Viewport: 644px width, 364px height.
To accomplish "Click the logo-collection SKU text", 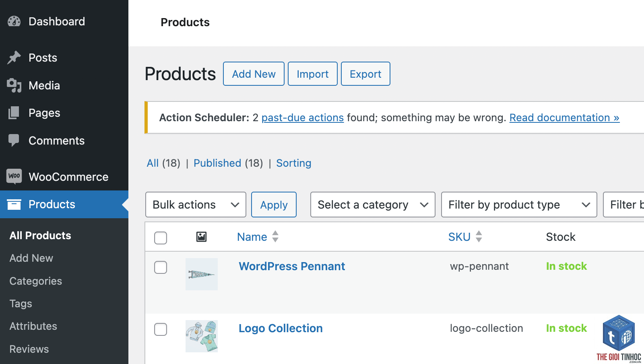I will click(x=487, y=328).
